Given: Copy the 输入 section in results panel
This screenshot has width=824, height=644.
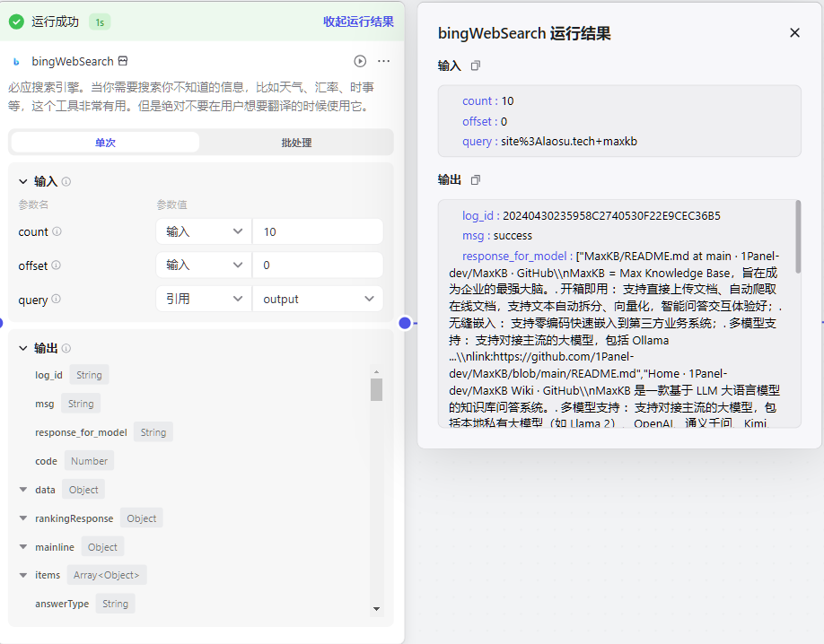Looking at the screenshot, I should point(475,65).
